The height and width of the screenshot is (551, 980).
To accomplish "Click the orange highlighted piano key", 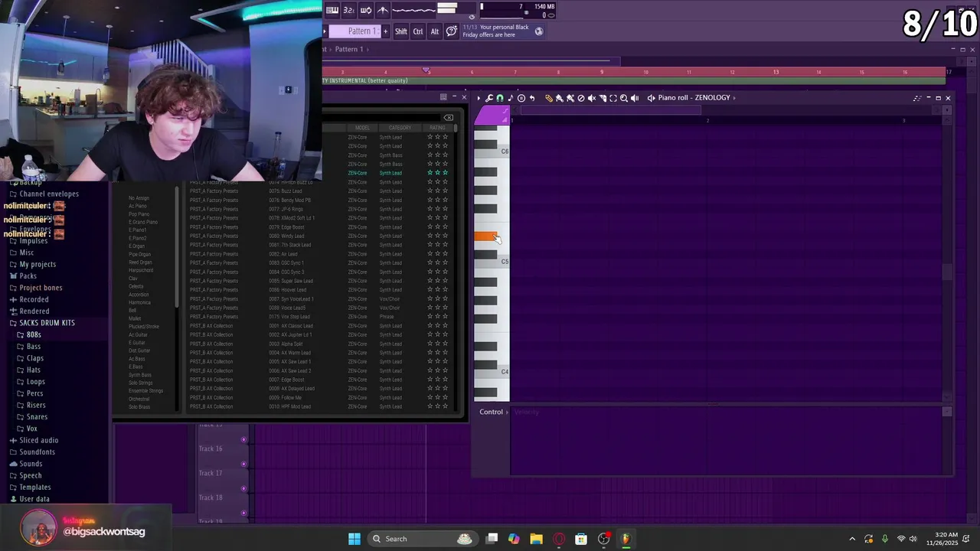I will point(485,236).
